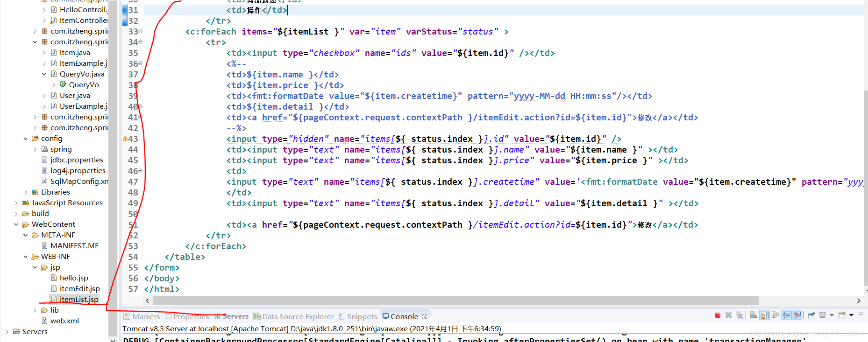Click the Remove Launch gray X icon

pyautogui.click(x=728, y=315)
